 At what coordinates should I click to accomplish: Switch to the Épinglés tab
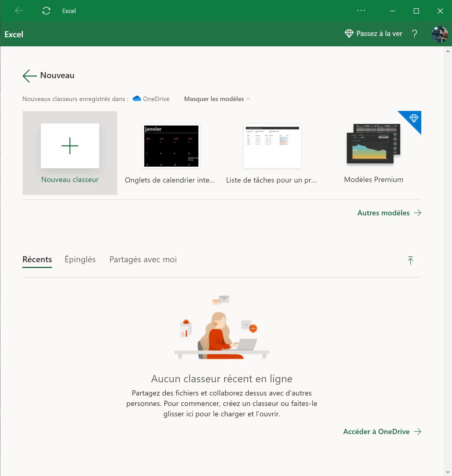pos(80,259)
